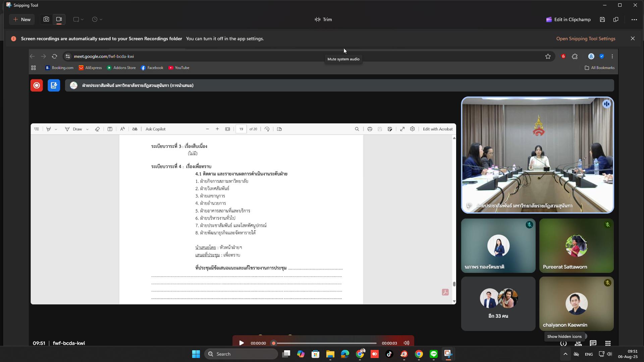Switch to camera Snip mode
The image size is (644, 362).
coord(46,19)
